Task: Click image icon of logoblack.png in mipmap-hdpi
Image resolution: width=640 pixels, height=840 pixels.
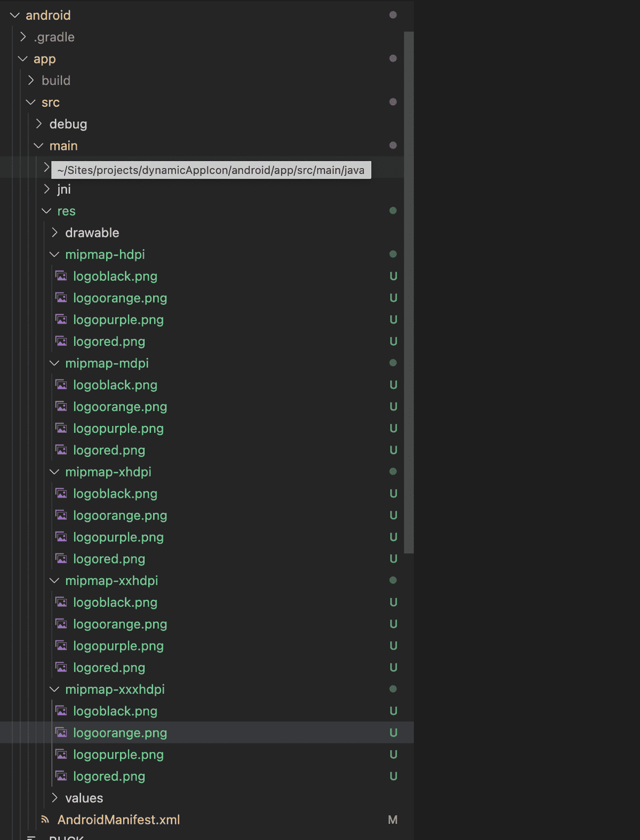Action: tap(62, 276)
